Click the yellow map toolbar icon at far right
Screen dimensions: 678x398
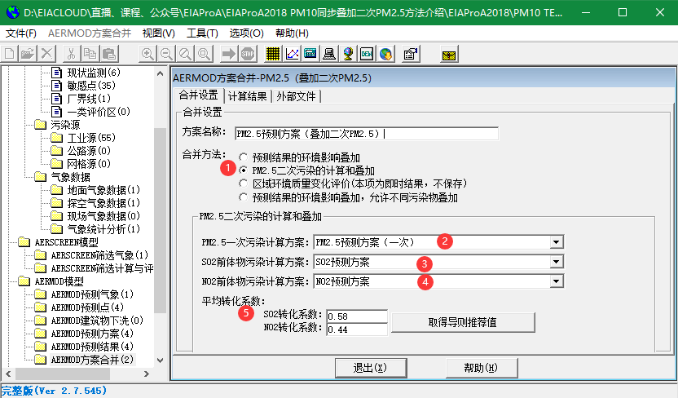tap(449, 55)
